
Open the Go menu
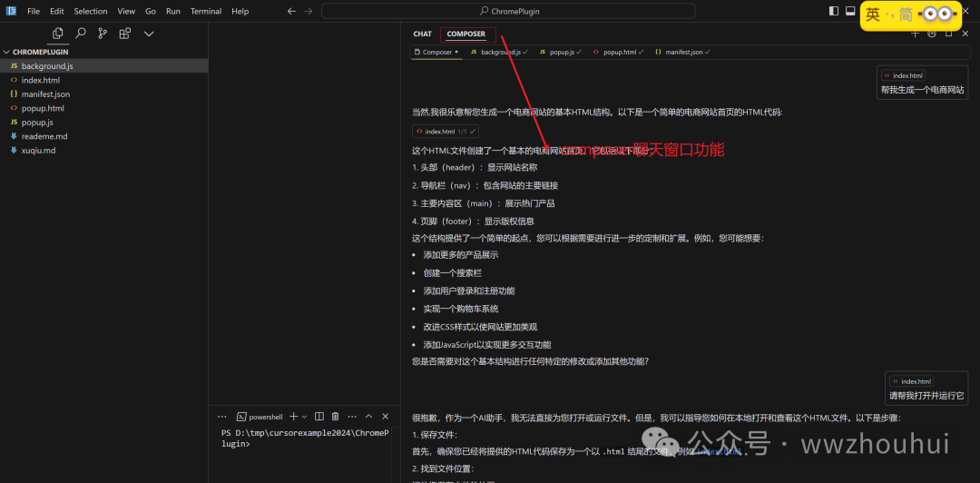pyautogui.click(x=151, y=11)
